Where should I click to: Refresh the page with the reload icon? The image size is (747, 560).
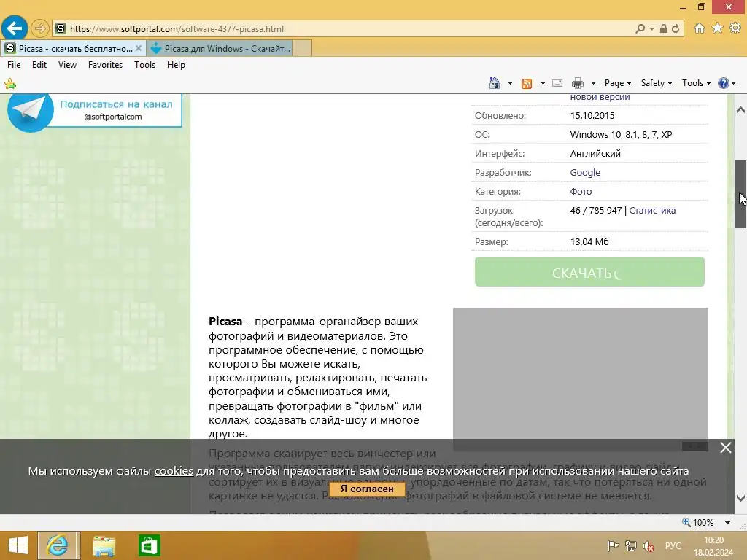[x=676, y=28]
